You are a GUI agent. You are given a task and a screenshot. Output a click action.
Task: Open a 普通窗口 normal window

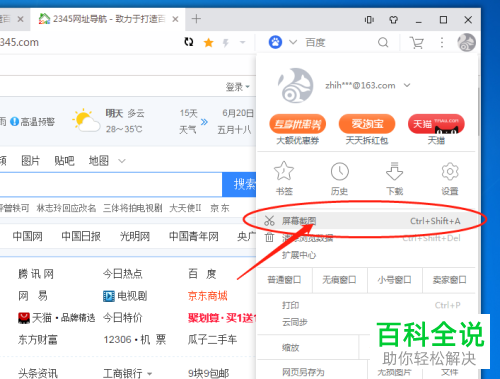point(284,280)
